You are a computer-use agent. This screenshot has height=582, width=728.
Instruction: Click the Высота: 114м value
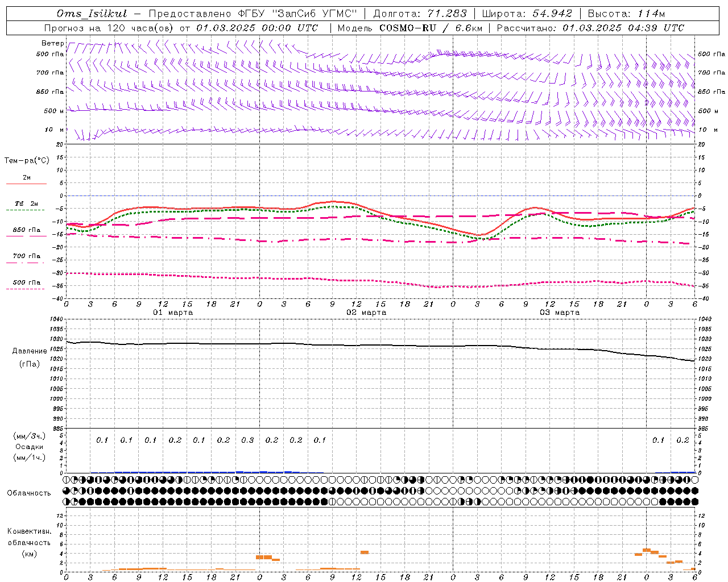pos(626,14)
